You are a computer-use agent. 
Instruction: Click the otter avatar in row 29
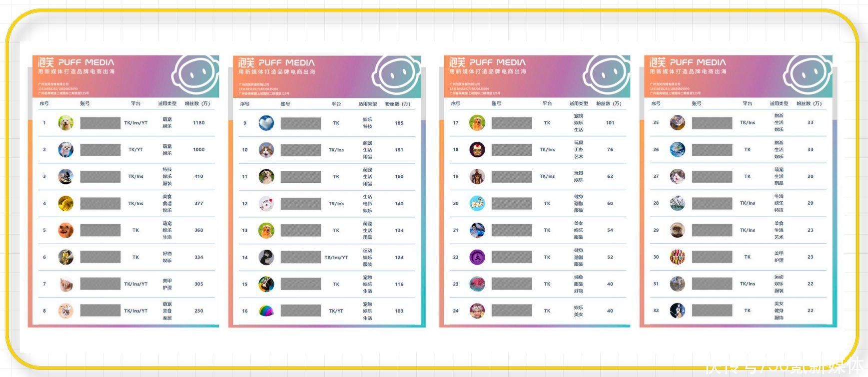point(678,230)
